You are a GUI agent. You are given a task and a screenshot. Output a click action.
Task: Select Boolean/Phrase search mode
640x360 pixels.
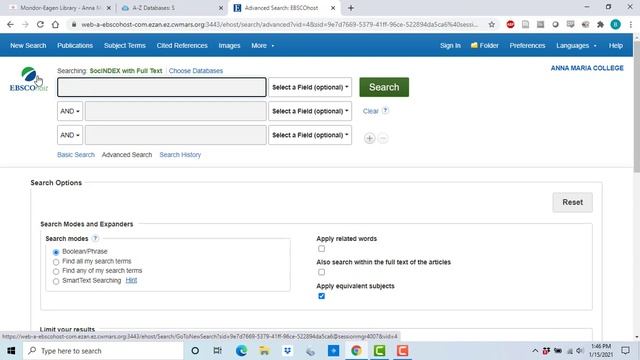point(56,252)
